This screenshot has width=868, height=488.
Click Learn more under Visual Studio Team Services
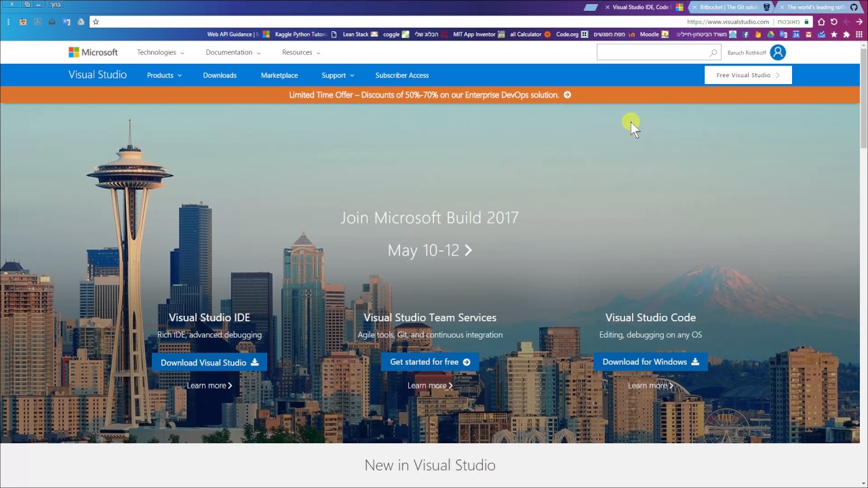pyautogui.click(x=430, y=386)
